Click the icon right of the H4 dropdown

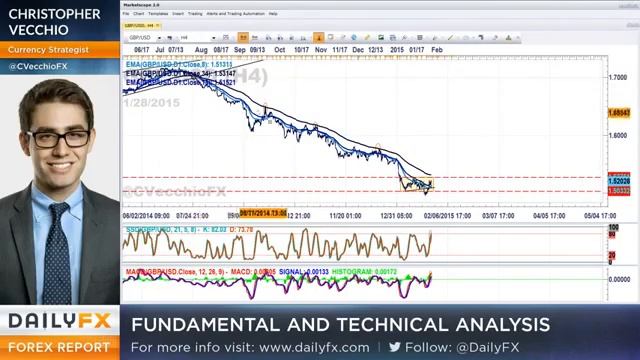226,38
